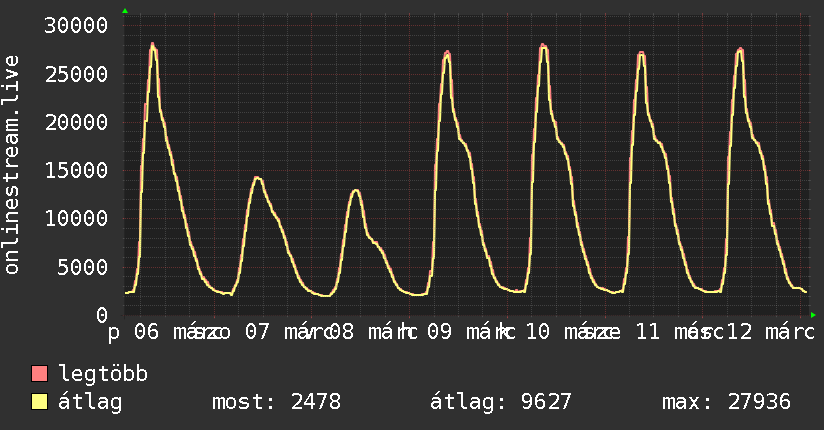The image size is (824, 430).
Task: Click the 10 márc x-axis date label
Action: pos(568,332)
